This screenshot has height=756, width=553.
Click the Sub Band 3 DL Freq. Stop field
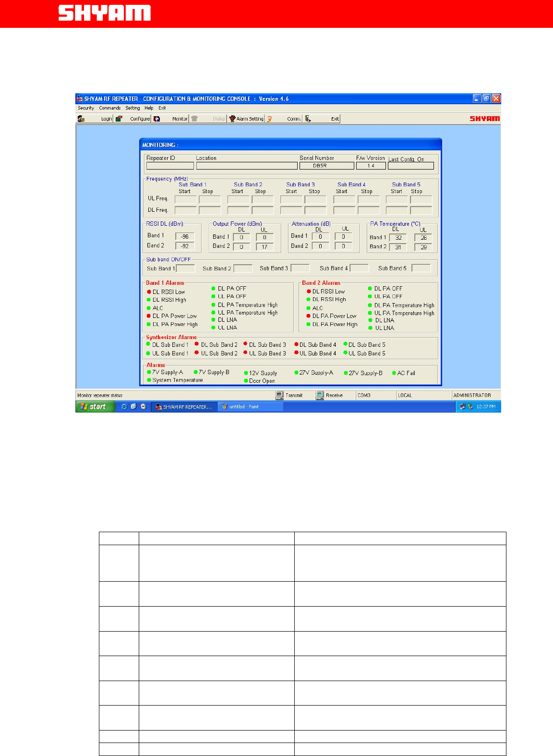tap(315, 210)
